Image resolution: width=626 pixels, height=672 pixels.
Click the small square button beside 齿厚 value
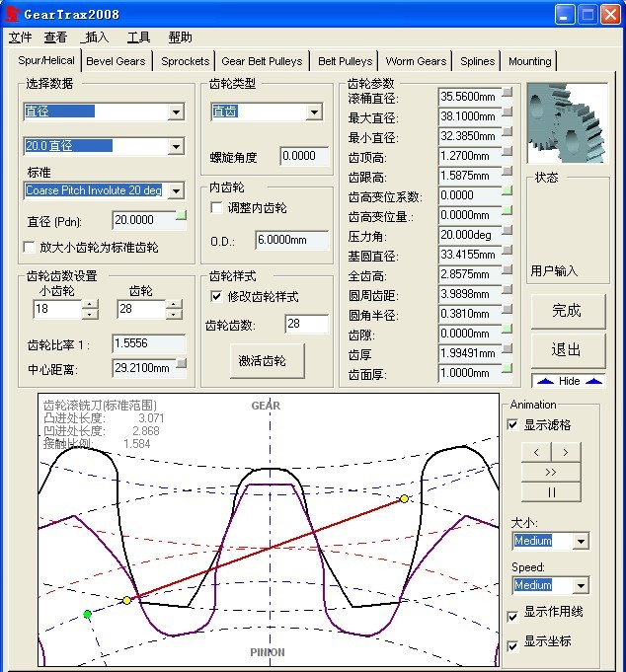pyautogui.click(x=508, y=348)
